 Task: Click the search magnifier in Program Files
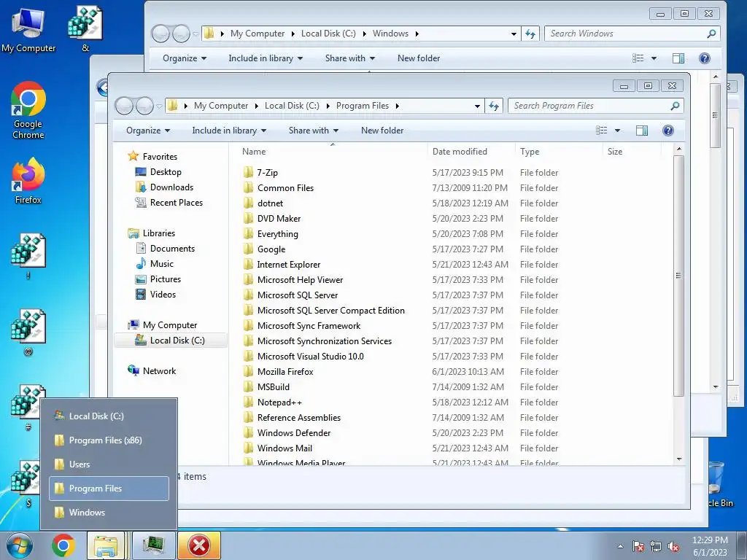pyautogui.click(x=675, y=106)
